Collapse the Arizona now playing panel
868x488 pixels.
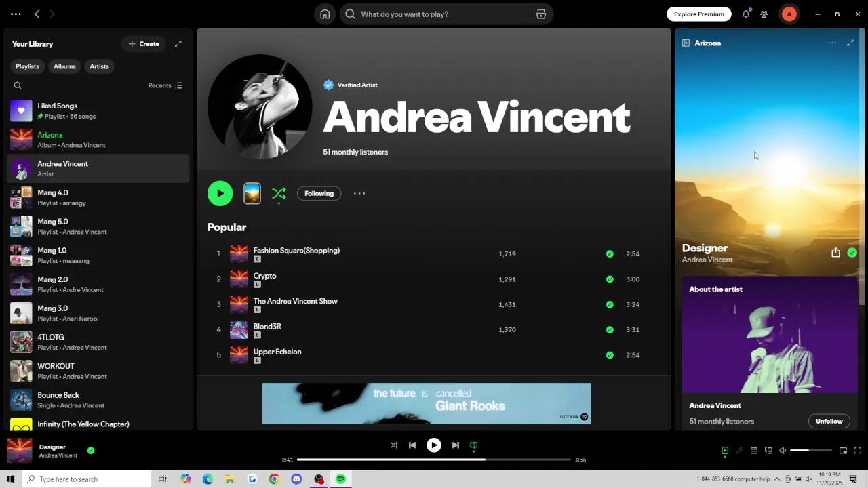tap(686, 43)
